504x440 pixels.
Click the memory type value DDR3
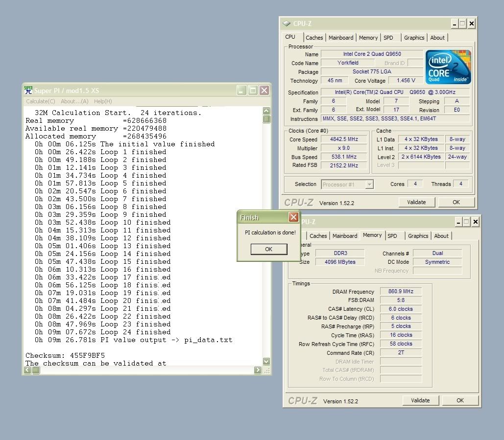click(340, 253)
